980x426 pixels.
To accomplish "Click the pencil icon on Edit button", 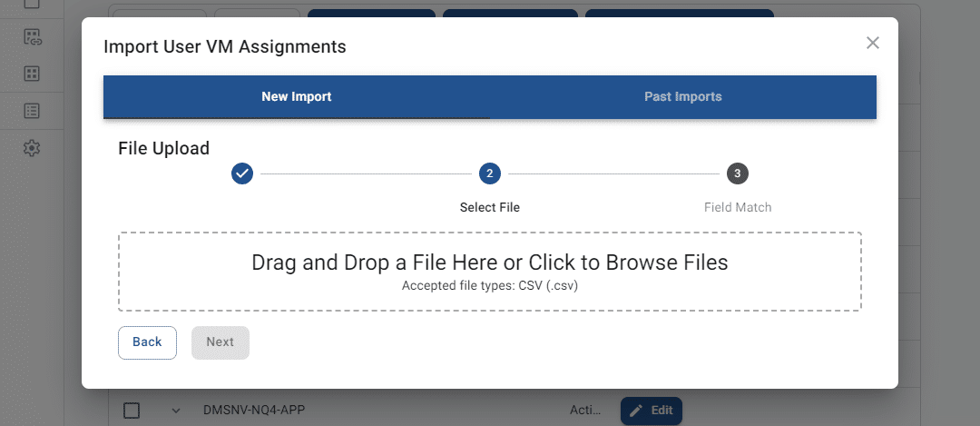I will pyautogui.click(x=636, y=411).
